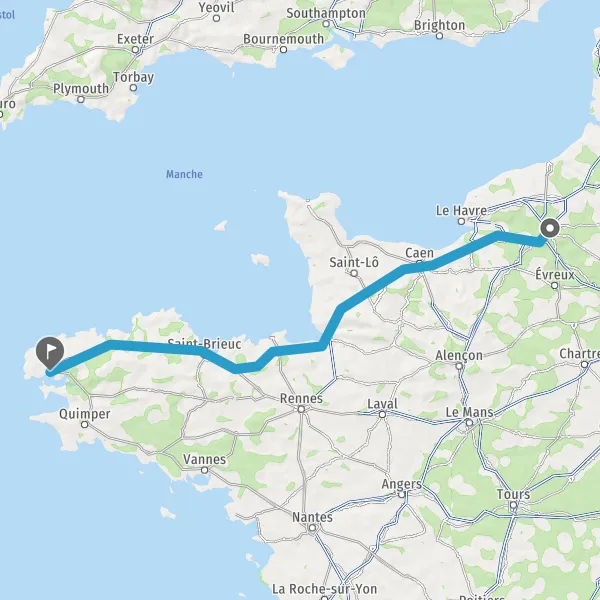Click the Plymouth city marker dot
This screenshot has height=600, width=600.
[81, 99]
